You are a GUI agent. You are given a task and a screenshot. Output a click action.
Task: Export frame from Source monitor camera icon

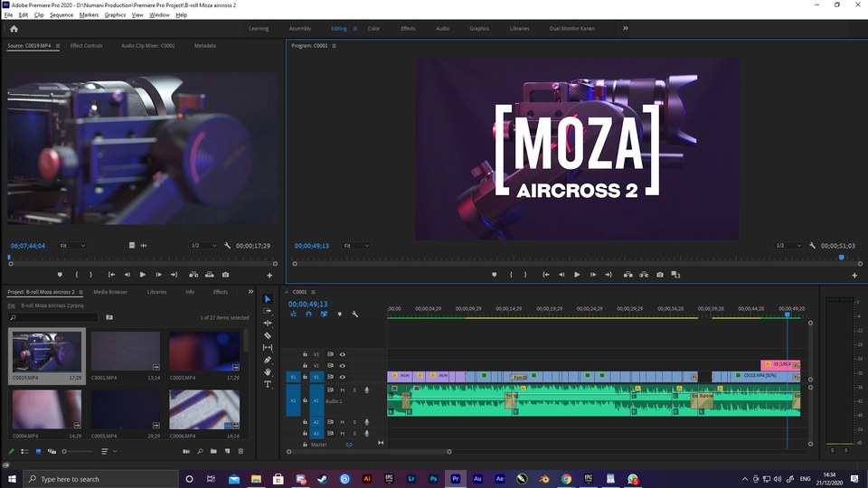[225, 275]
